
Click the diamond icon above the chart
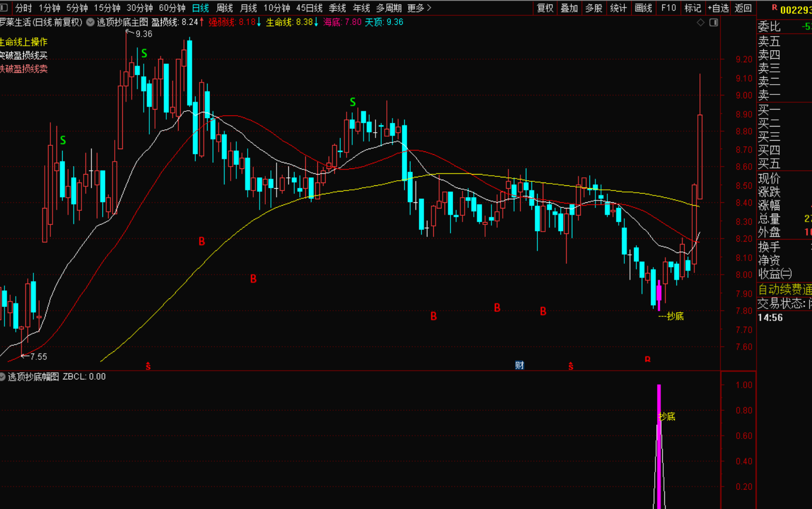pyautogui.click(x=701, y=23)
